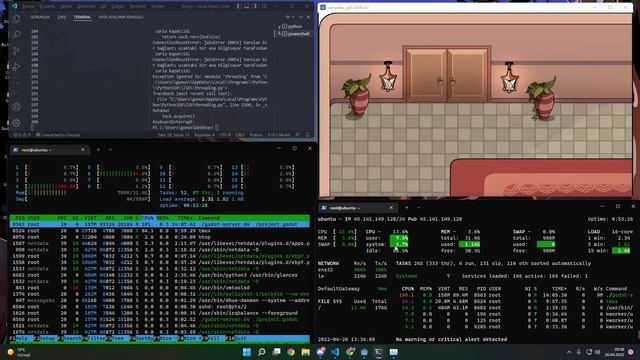This screenshot has width=640, height=360.
Task: Select /usr/bin/vmtoolsd process row in htop
Action: (160, 288)
